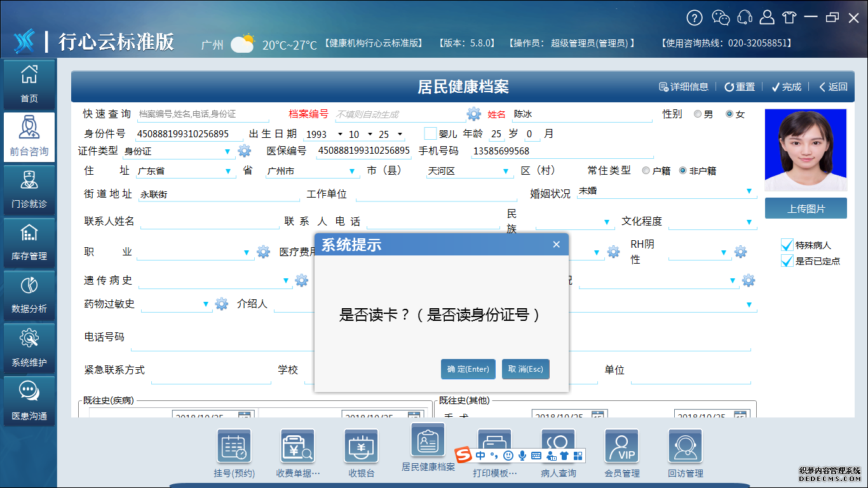Click 返回 in the header
Screen dimensions: 868x488
(x=833, y=87)
